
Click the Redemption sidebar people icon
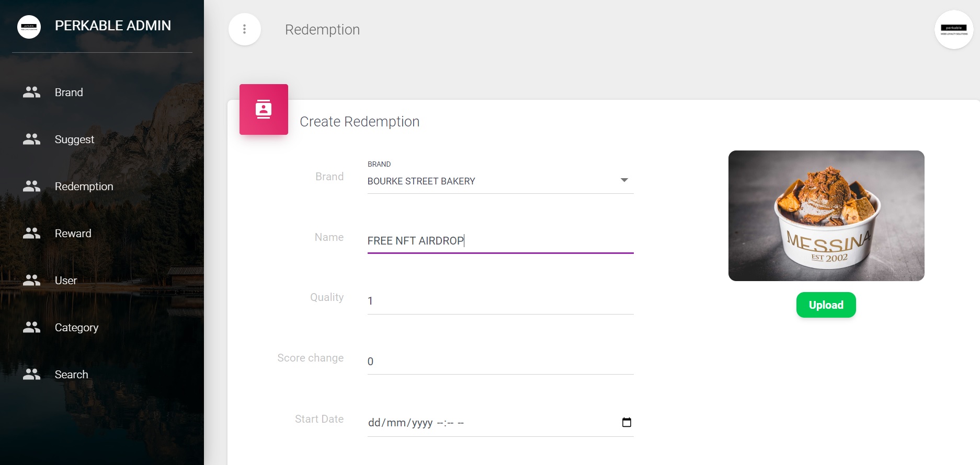tap(31, 187)
